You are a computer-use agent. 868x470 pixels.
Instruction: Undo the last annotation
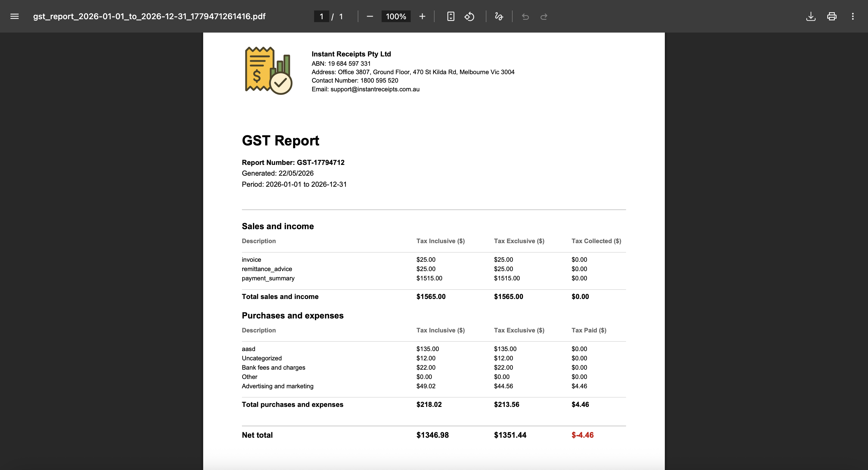525,16
